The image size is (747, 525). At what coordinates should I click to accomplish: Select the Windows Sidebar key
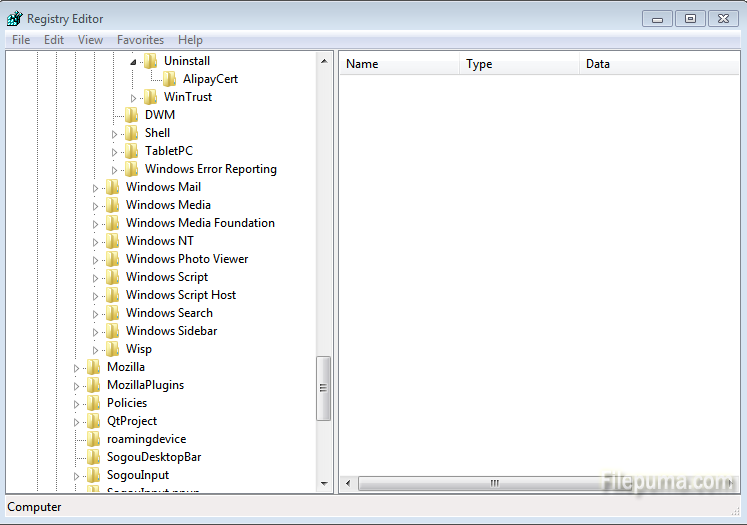(171, 331)
